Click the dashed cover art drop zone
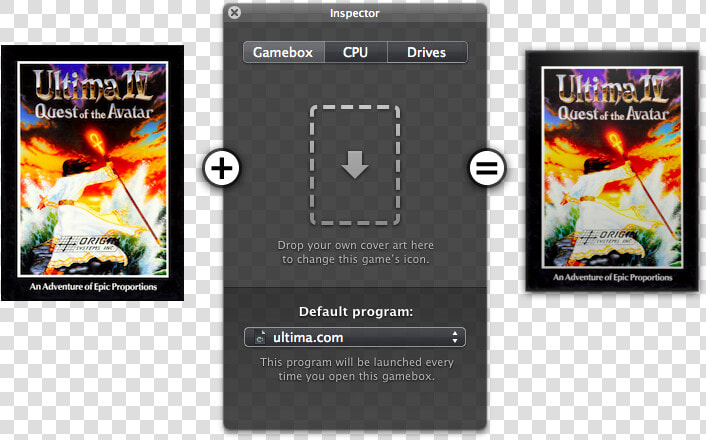 click(355, 165)
